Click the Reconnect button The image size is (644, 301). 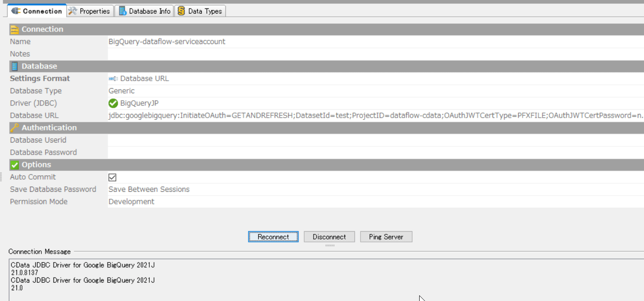click(x=273, y=237)
